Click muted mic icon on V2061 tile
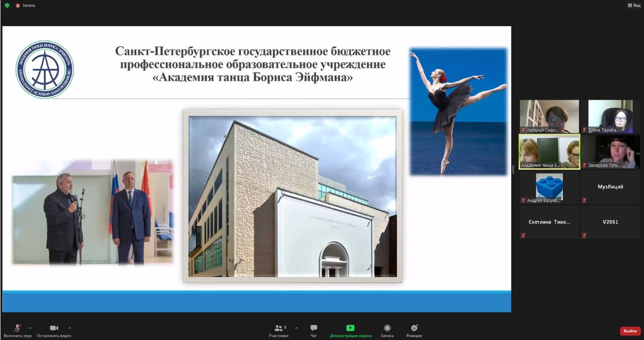 click(x=584, y=235)
